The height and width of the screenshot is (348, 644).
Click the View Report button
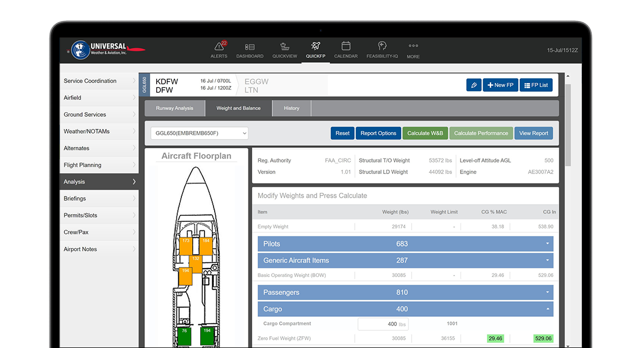533,133
